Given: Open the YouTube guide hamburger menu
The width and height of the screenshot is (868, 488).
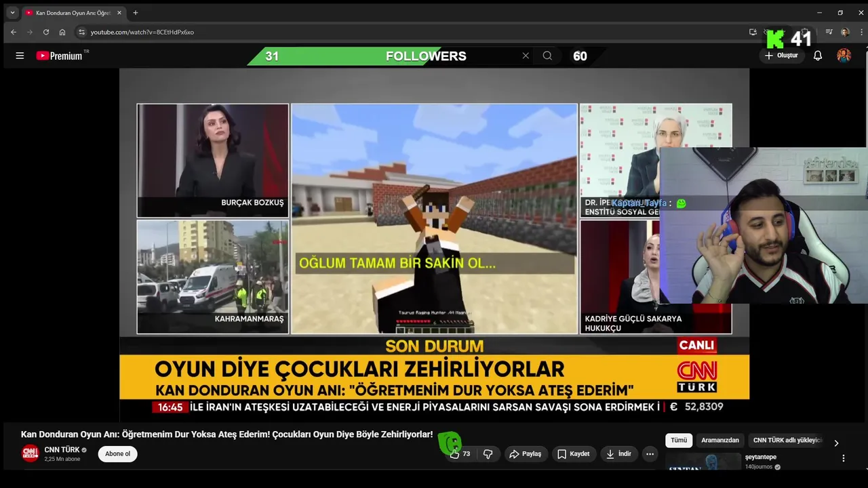Looking at the screenshot, I should [x=20, y=56].
